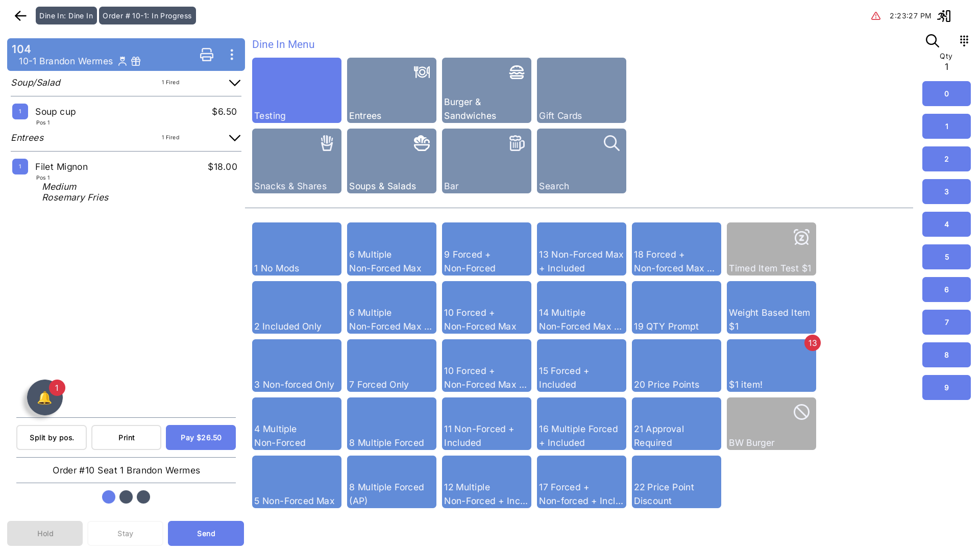The height and width of the screenshot is (551, 980).
Task: Set quantity to 5 on keypad
Action: point(946,257)
